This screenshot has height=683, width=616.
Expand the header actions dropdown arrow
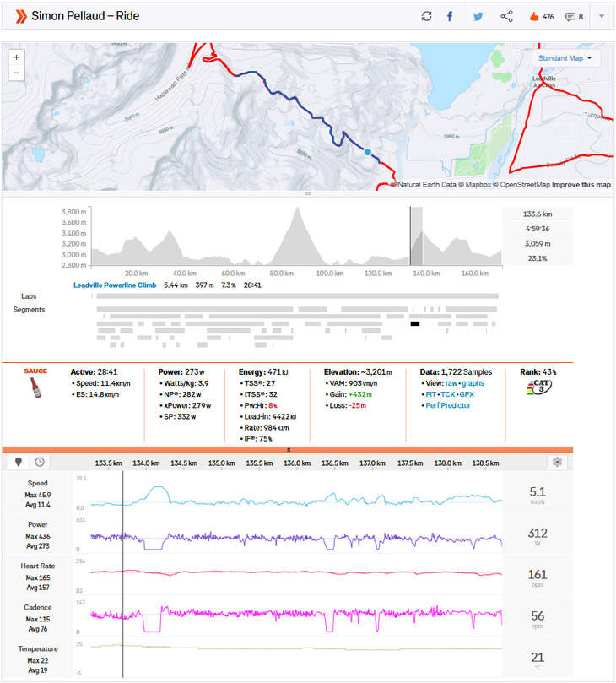click(x=601, y=16)
